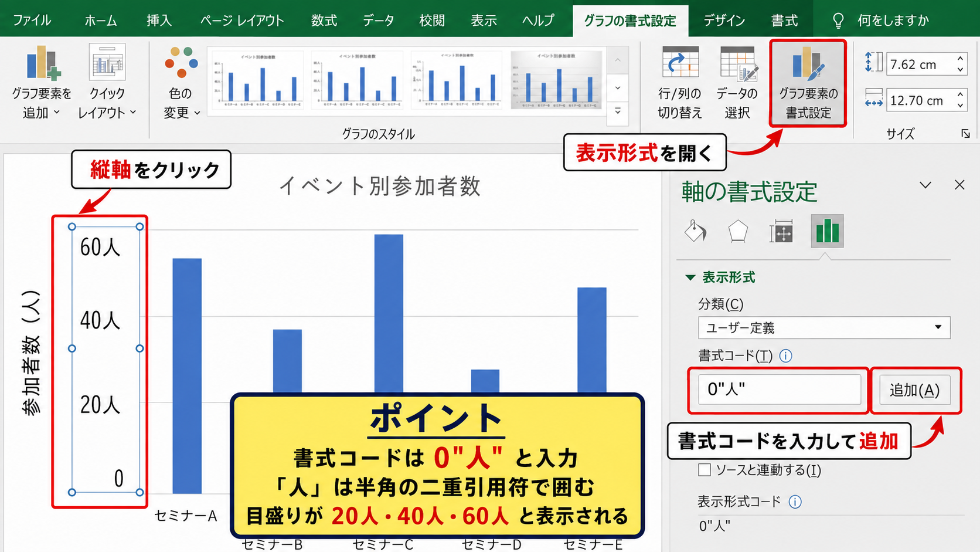Screen dimensions: 980x552
Task: Select the 軸のオプション bar chart icon
Action: (x=827, y=231)
